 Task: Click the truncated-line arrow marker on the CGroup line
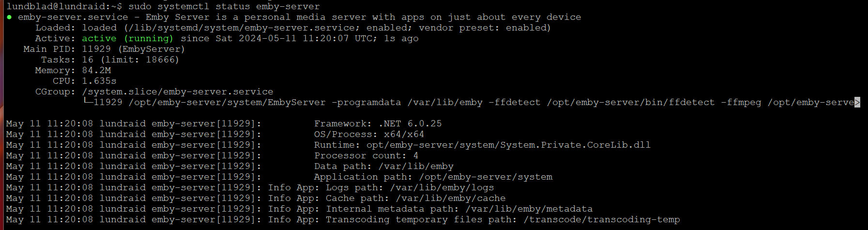pyautogui.click(x=857, y=102)
